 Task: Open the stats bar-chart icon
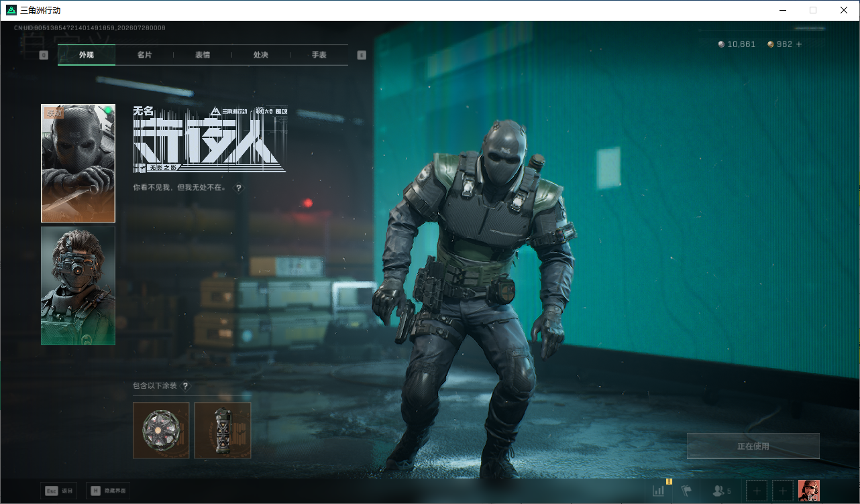tap(659, 491)
